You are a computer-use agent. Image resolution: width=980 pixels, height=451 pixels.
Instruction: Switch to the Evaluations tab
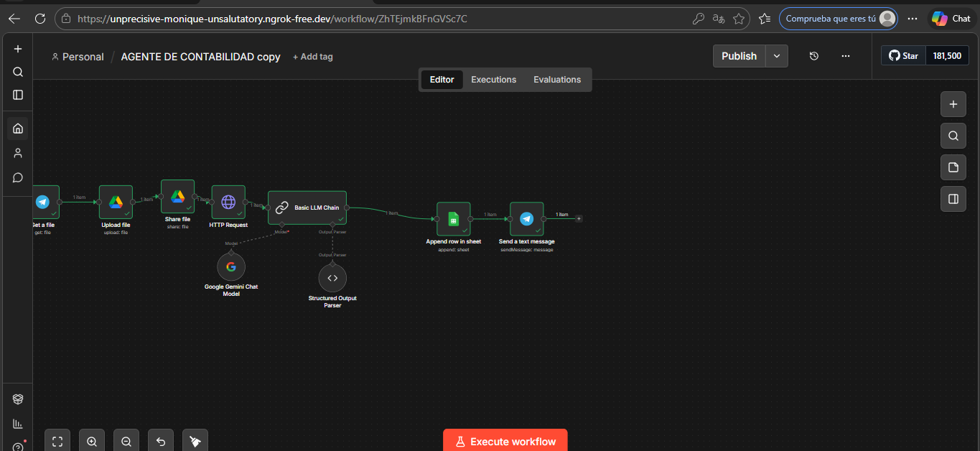557,80
